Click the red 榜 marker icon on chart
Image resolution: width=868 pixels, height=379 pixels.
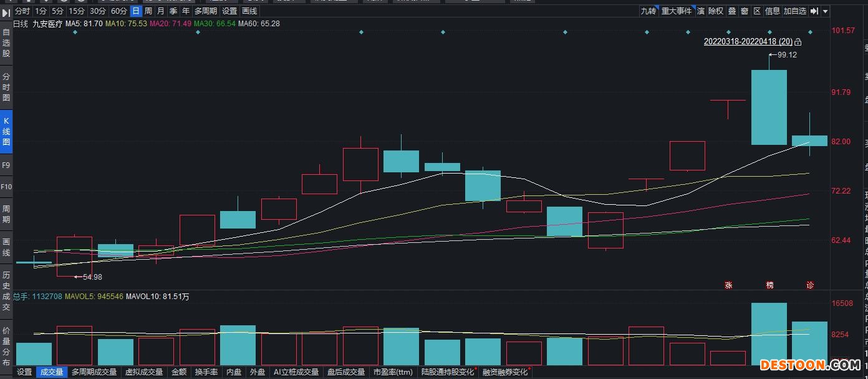coord(769,285)
